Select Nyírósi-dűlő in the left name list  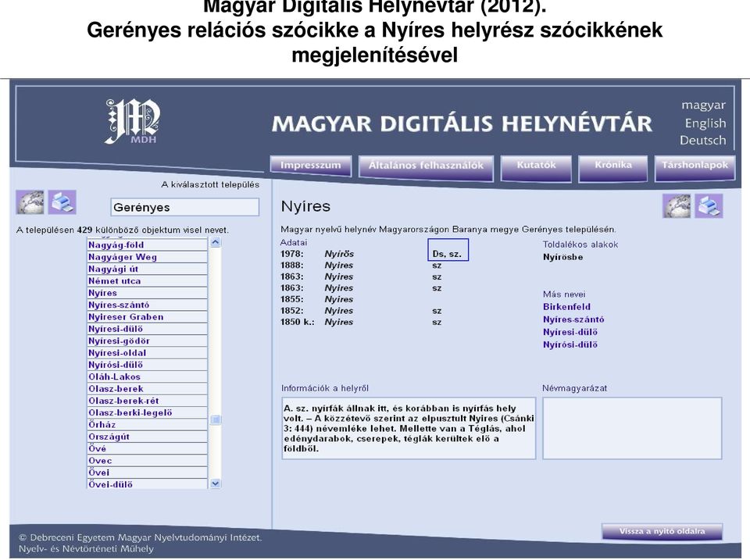pyautogui.click(x=148, y=365)
